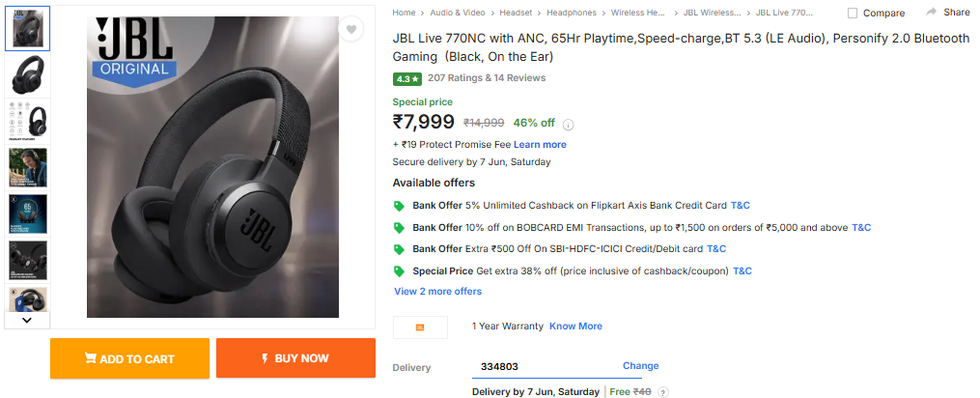Image resolution: width=980 pixels, height=398 pixels.
Task: Tick the Compare checkbox
Action: pos(853,13)
